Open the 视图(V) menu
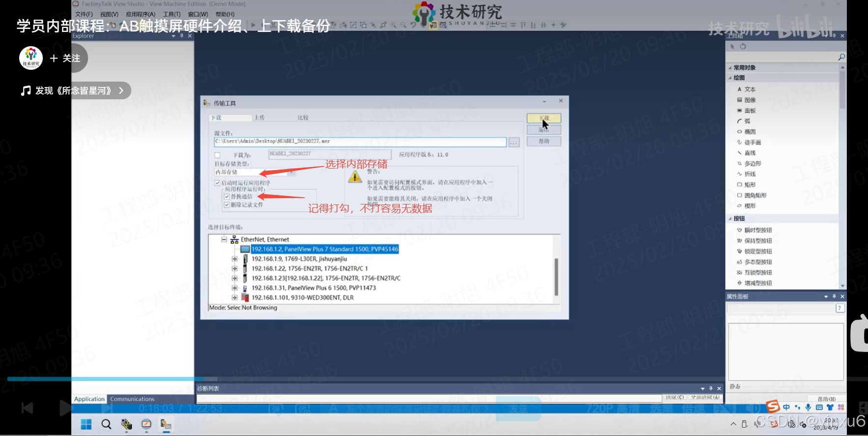The width and height of the screenshot is (868, 436). [109, 14]
